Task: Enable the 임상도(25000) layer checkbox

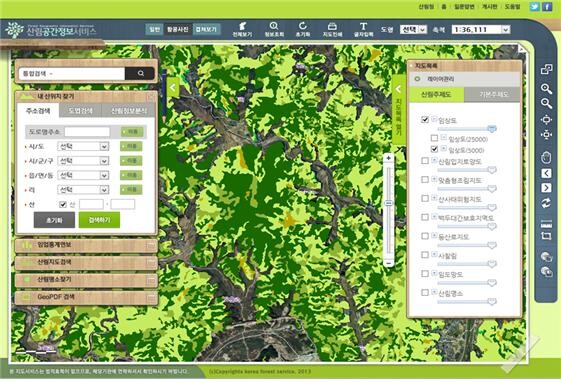Action: pos(434,138)
